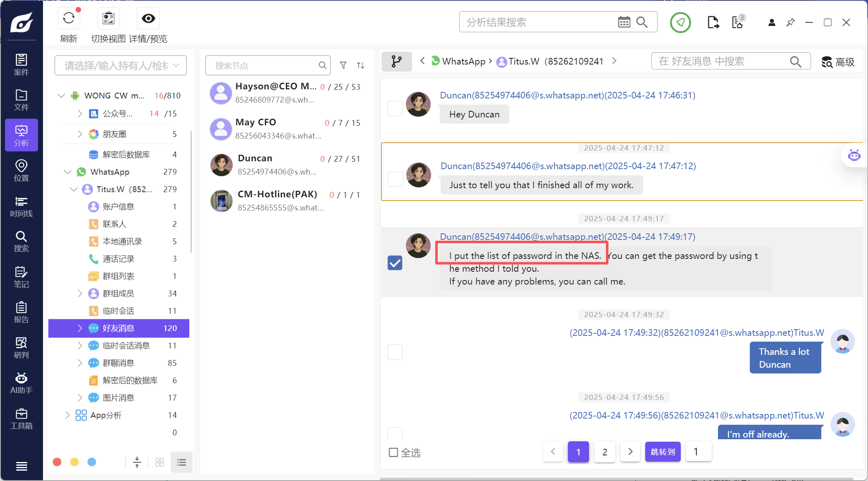Screen dimensions: 868x481
Task: Click the filter funnel icon
Action: point(343,65)
